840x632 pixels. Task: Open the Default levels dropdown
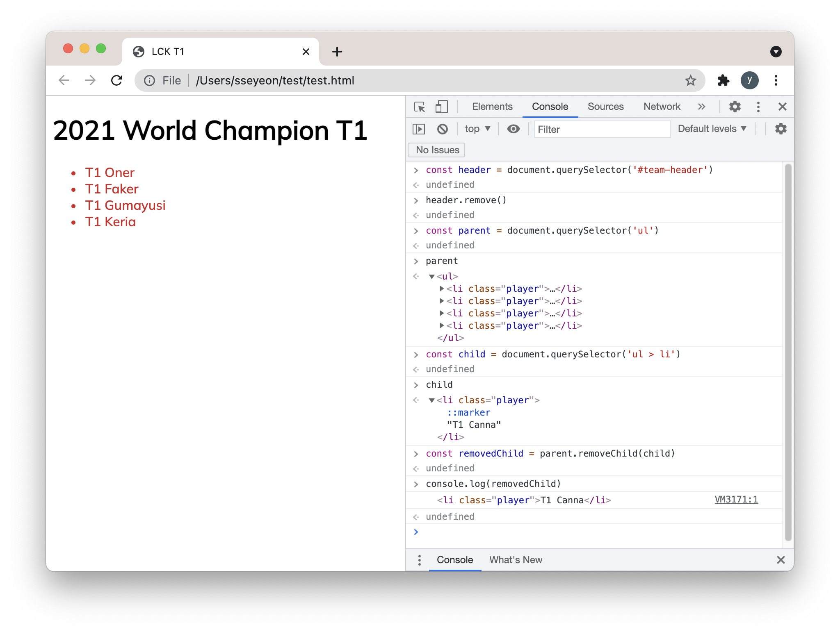712,129
